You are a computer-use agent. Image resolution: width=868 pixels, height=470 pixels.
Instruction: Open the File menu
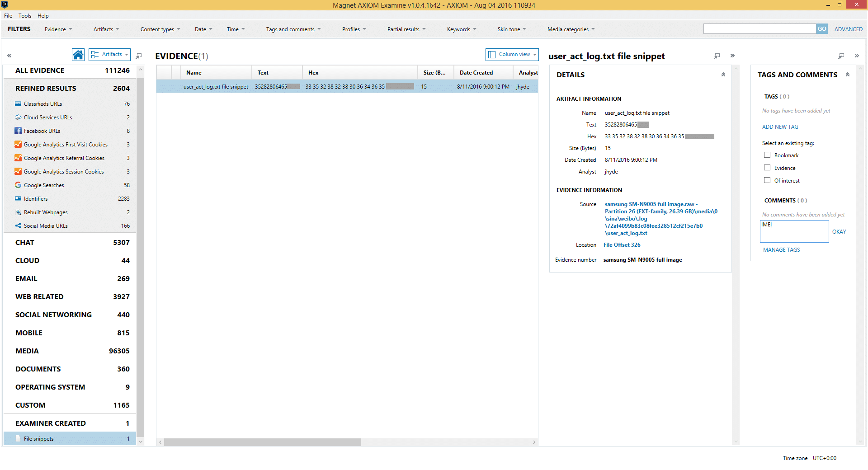coord(8,16)
